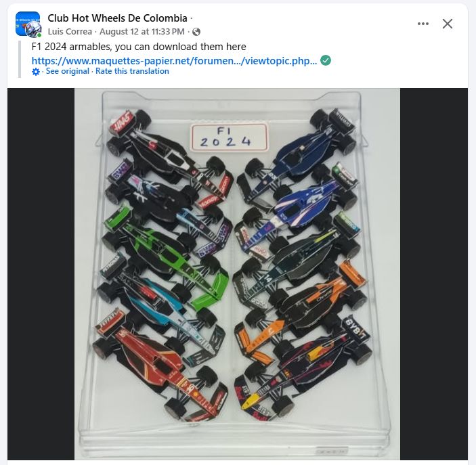The height and width of the screenshot is (465, 476).
Task: Click Rate this translation
Action: click(132, 71)
